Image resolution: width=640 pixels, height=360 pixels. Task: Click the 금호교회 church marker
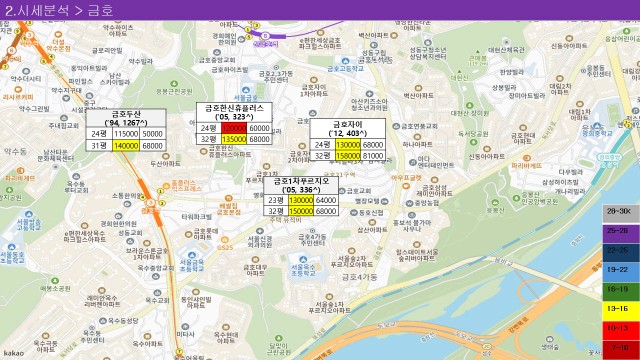tap(342, 191)
